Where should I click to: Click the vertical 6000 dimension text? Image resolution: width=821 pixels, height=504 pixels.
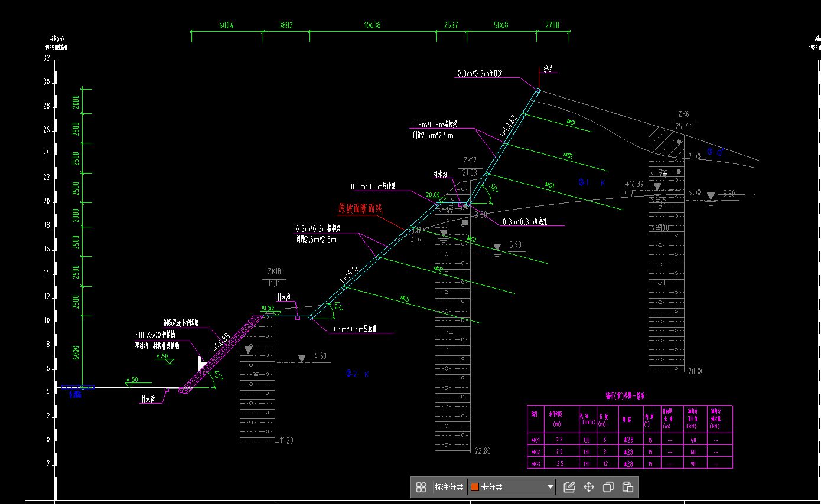pyautogui.click(x=76, y=352)
